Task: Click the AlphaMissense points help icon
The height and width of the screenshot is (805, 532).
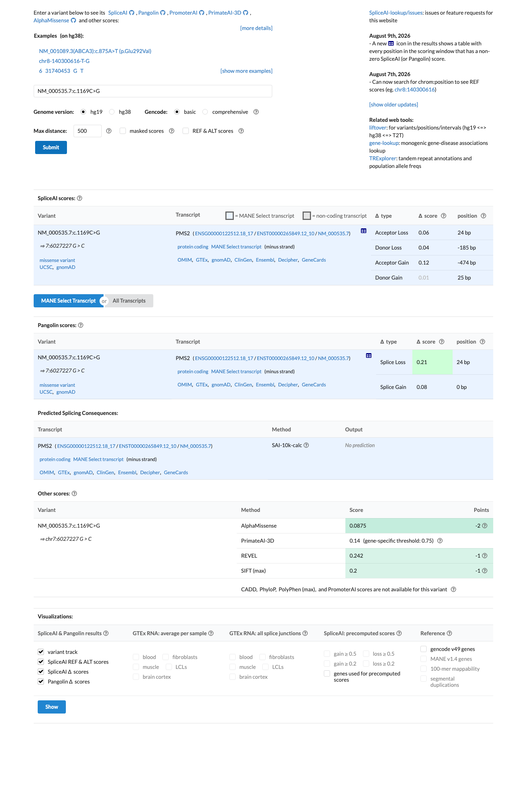Action: (485, 526)
